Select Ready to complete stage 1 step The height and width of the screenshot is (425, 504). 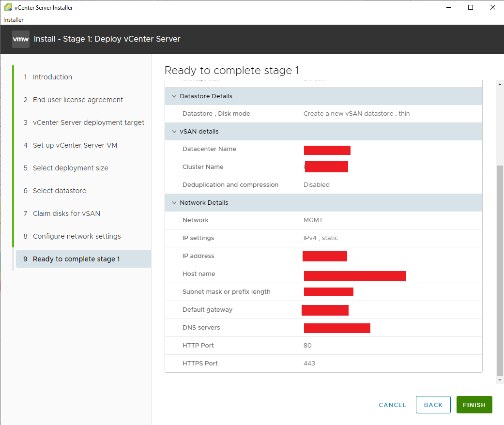click(x=83, y=259)
